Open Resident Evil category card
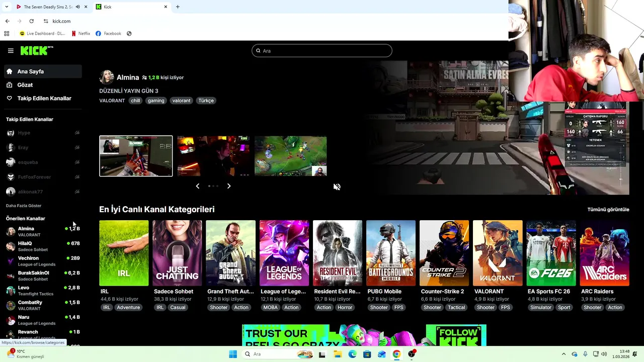 pyautogui.click(x=338, y=253)
